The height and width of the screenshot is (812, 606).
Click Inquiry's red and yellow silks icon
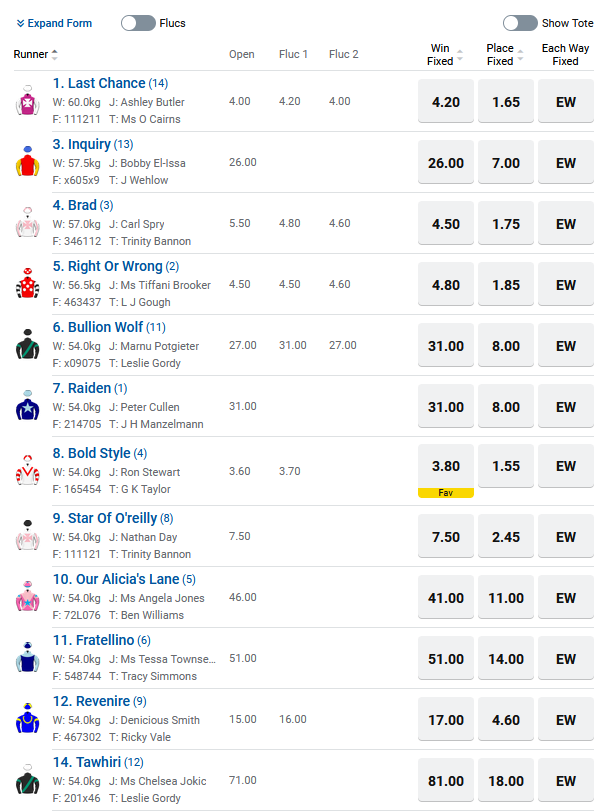click(x=26, y=162)
